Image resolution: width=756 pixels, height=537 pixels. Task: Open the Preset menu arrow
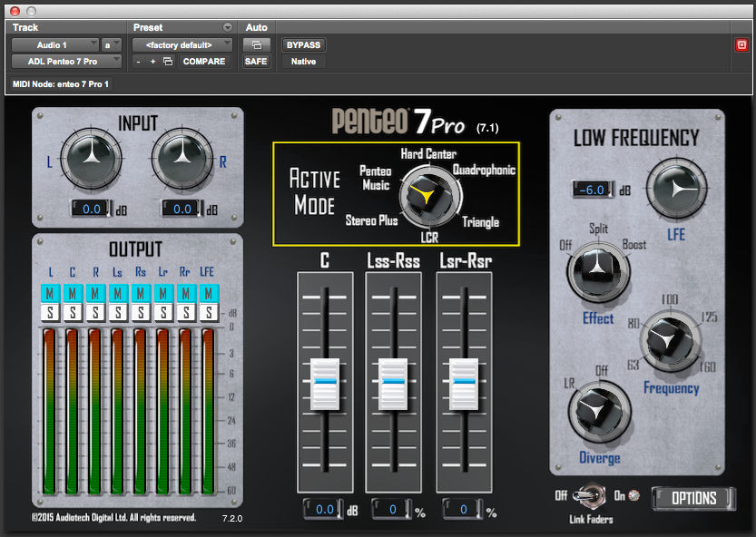click(228, 27)
